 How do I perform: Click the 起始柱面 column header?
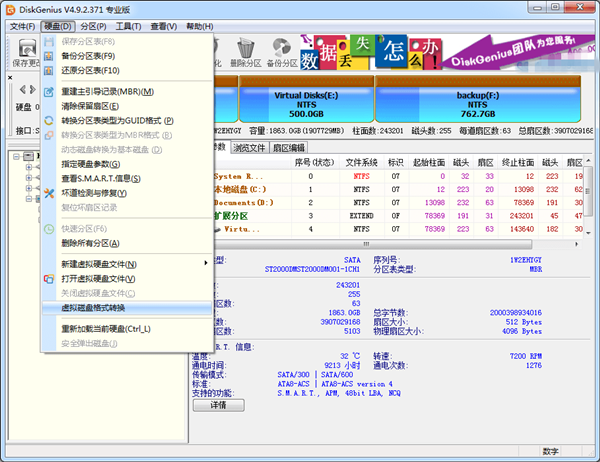coord(429,163)
